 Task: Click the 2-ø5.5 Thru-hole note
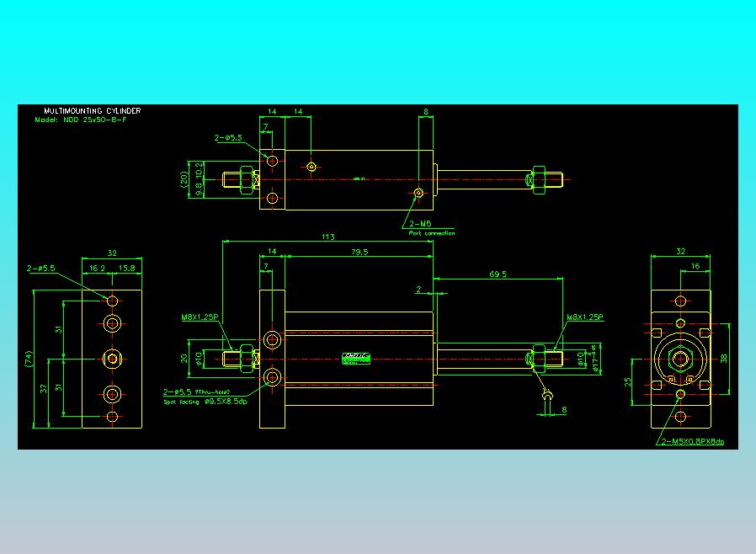197,392
